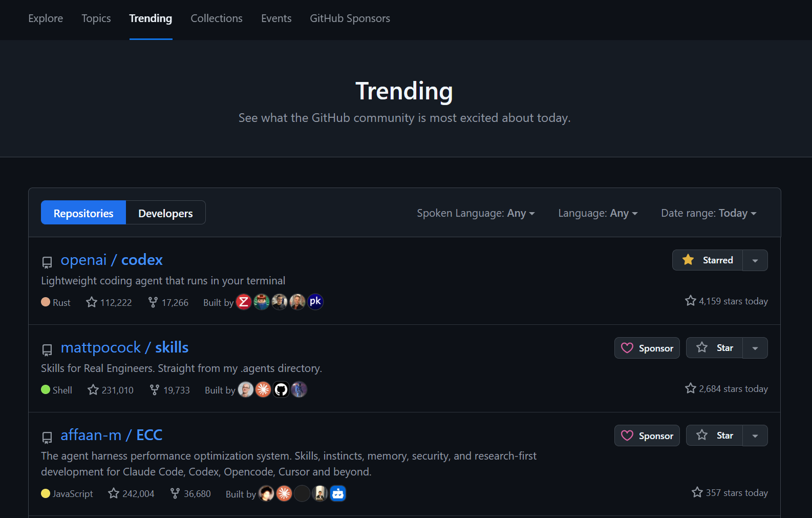Click the repo icon beside affaan-m / ECC
Image resolution: width=812 pixels, height=518 pixels.
[x=47, y=438]
